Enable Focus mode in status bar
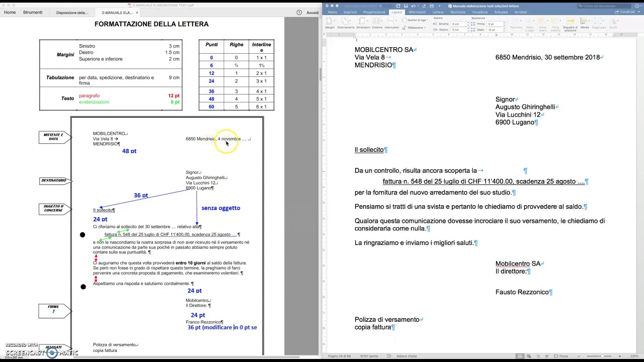This screenshot has height=362, width=644. (x=561, y=356)
